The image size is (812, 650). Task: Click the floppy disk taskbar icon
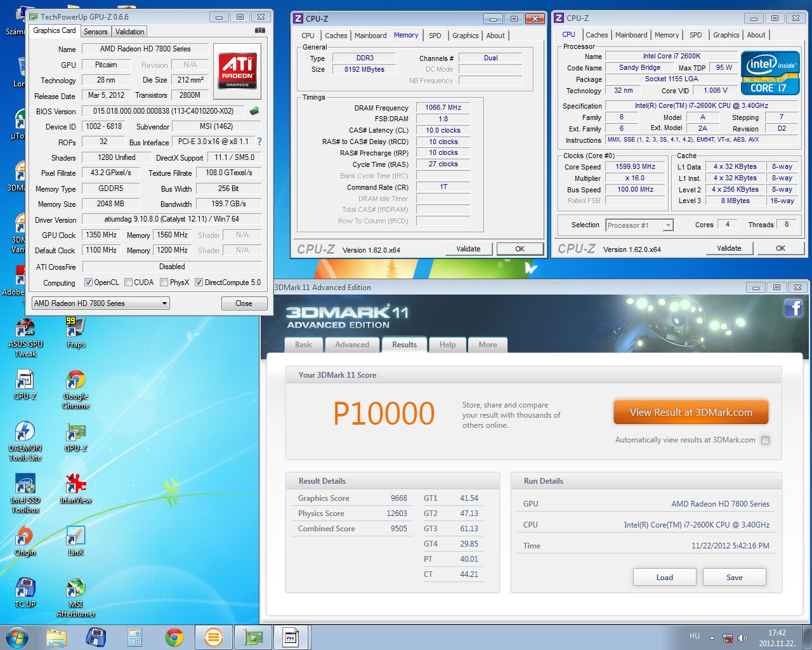pyautogui.click(x=96, y=637)
